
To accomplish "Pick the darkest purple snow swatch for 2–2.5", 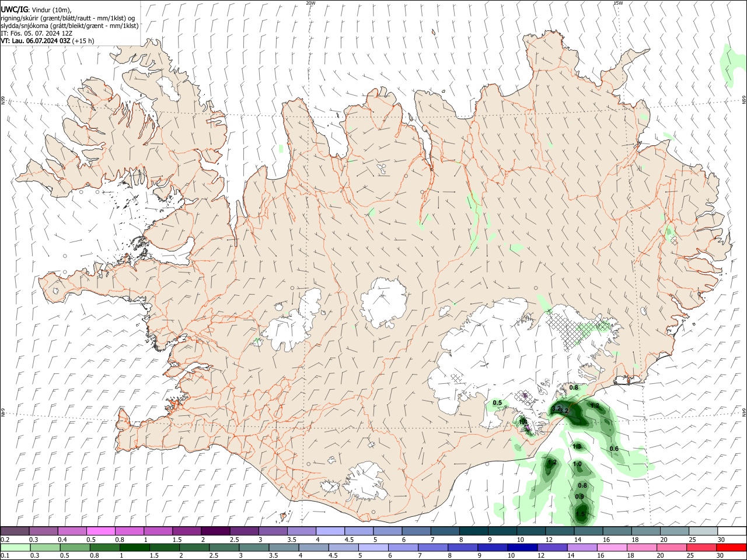I will 215,531.
